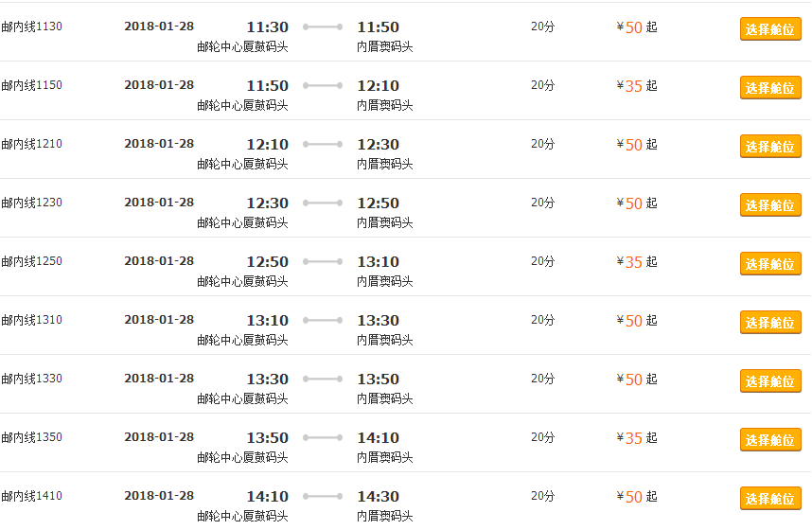This screenshot has width=812, height=530.
Task: Click route label 邮内线1310
Action: (x=31, y=320)
